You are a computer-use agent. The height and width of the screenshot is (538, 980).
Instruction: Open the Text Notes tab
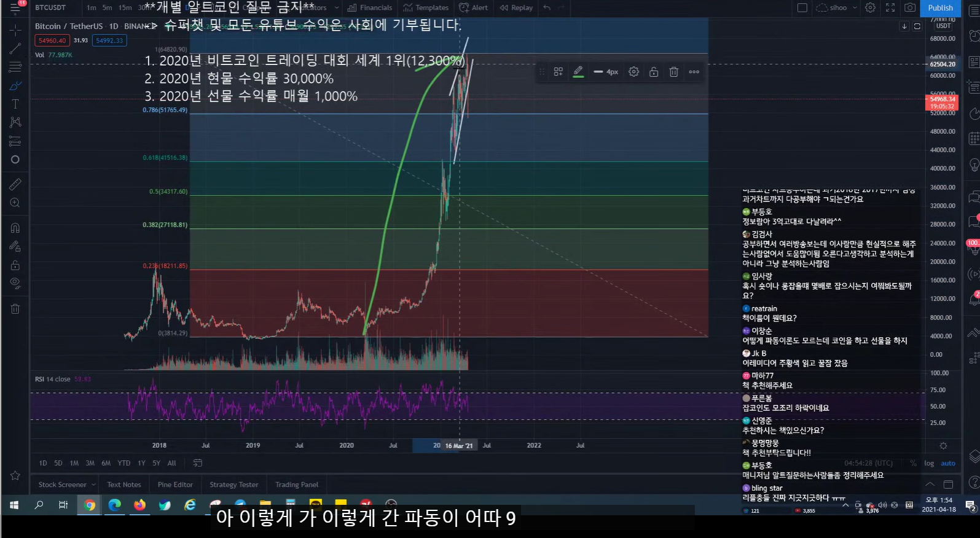(124, 485)
